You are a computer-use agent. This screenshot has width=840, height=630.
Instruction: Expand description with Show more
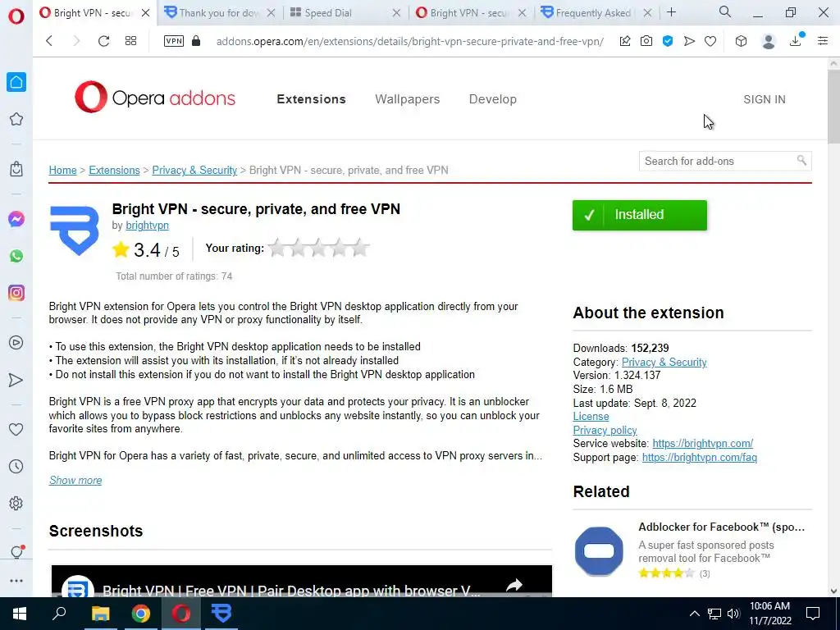pos(75,481)
